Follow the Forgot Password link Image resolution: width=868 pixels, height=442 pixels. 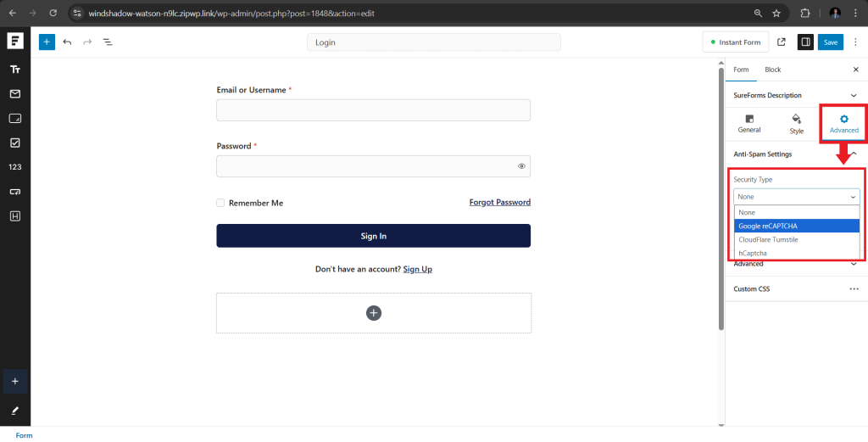click(x=500, y=202)
